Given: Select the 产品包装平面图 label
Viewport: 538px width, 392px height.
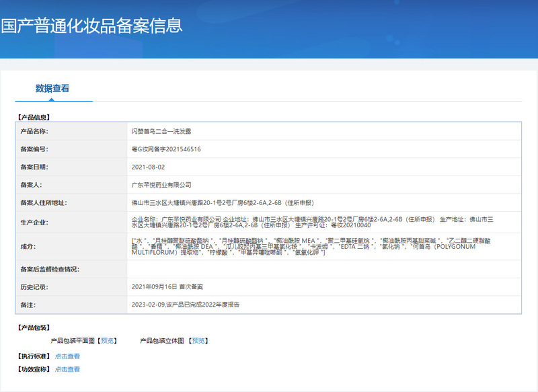Looking at the screenshot, I should pyautogui.click(x=73, y=340).
